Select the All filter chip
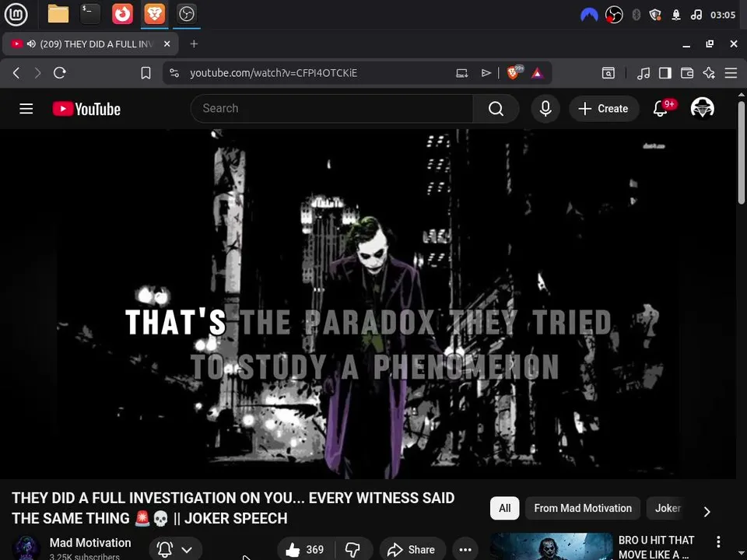This screenshot has width=747, height=560. click(x=504, y=509)
